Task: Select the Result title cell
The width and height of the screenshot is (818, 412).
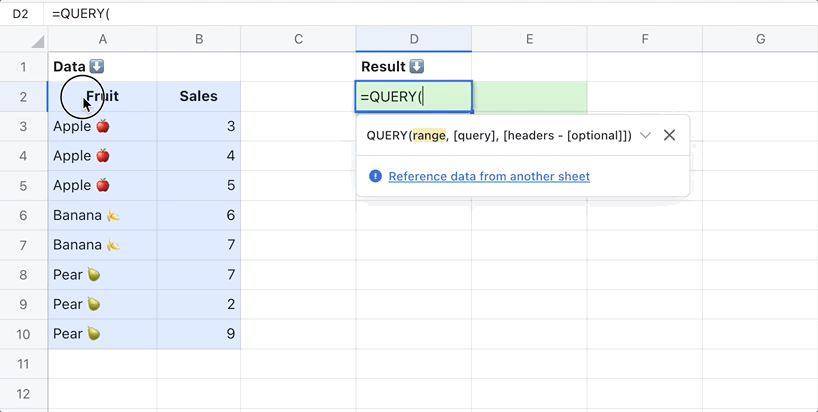Action: click(414, 67)
